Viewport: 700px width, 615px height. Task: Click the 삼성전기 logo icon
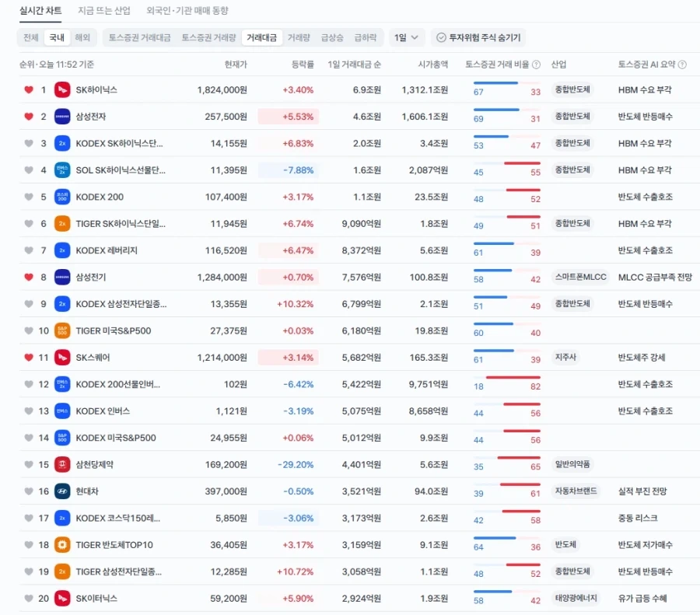[x=62, y=277]
